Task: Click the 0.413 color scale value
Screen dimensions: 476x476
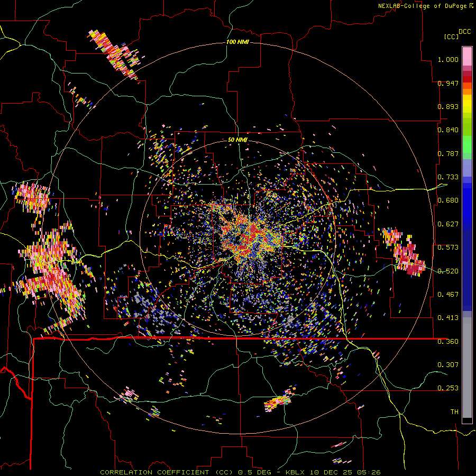Action: pos(448,318)
